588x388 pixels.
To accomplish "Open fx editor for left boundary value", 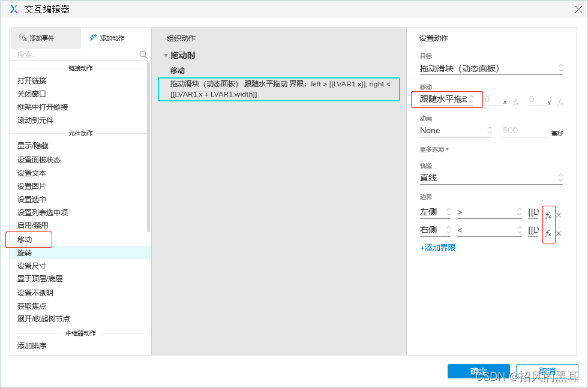I will pyautogui.click(x=548, y=215).
